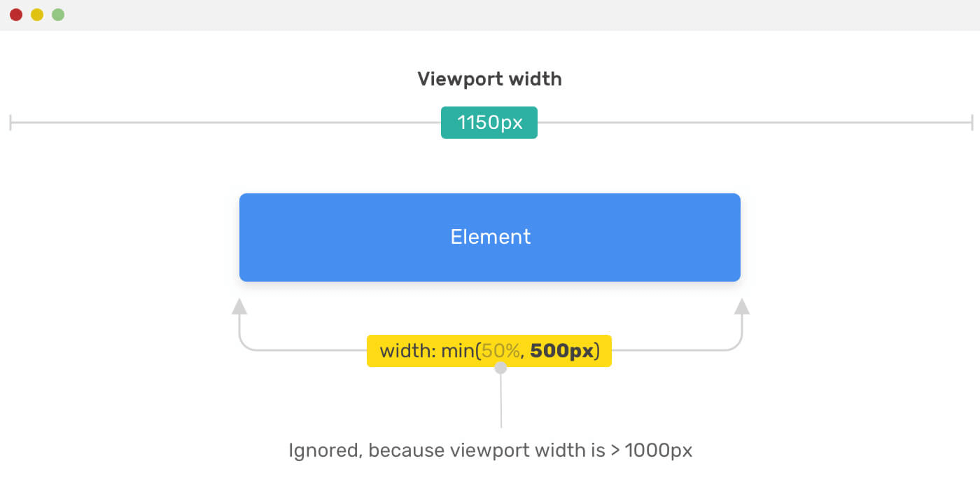Click the left end tick of viewport ruler
This screenshot has height=496, width=980.
click(10, 123)
